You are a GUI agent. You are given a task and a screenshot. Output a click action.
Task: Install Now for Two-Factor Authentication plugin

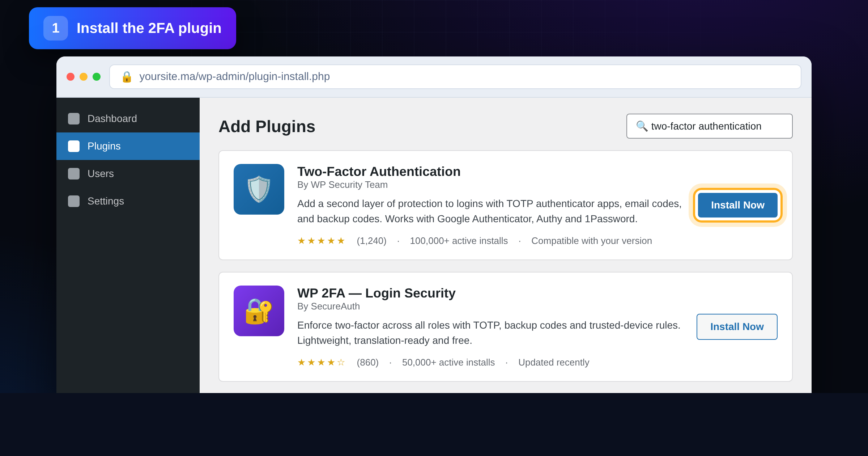(x=738, y=205)
